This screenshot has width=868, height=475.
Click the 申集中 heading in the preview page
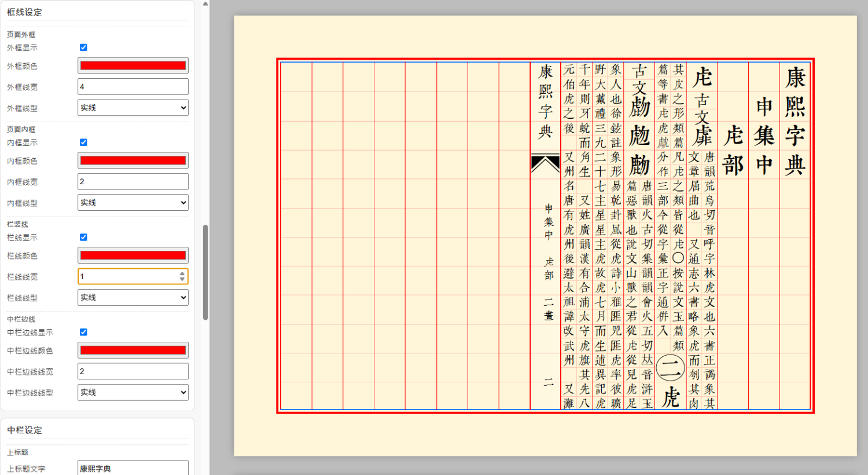pyautogui.click(x=764, y=136)
